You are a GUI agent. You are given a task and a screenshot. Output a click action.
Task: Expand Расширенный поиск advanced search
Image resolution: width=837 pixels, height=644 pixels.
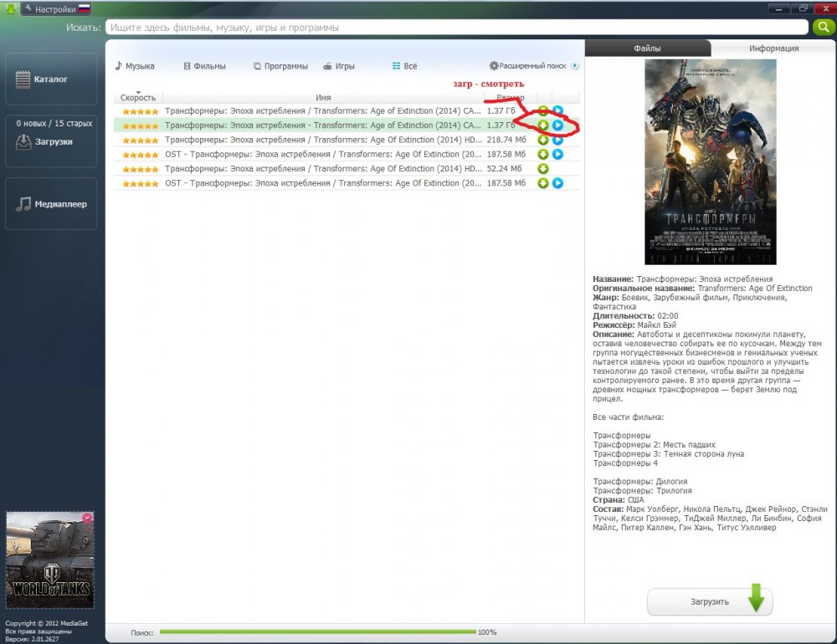coord(534,65)
